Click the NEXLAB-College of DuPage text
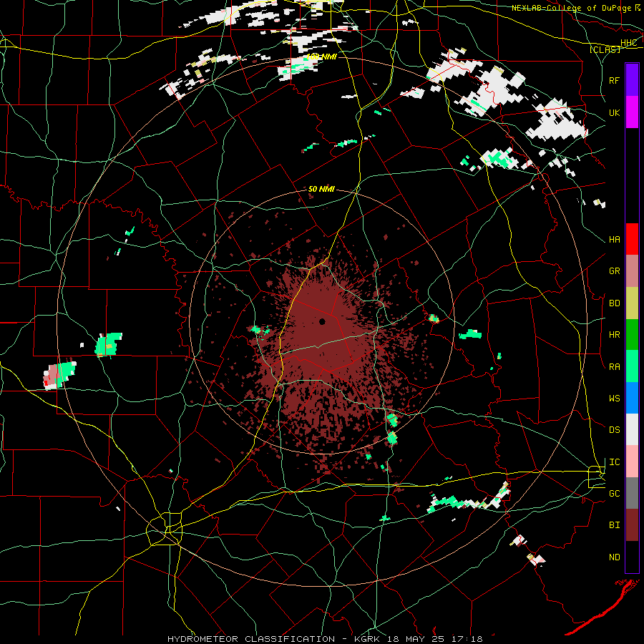 (571, 8)
